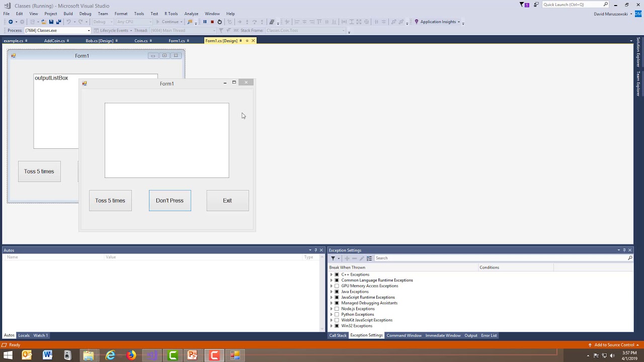
Task: Click the Toss 5 times button in running Form1
Action: [110, 201]
